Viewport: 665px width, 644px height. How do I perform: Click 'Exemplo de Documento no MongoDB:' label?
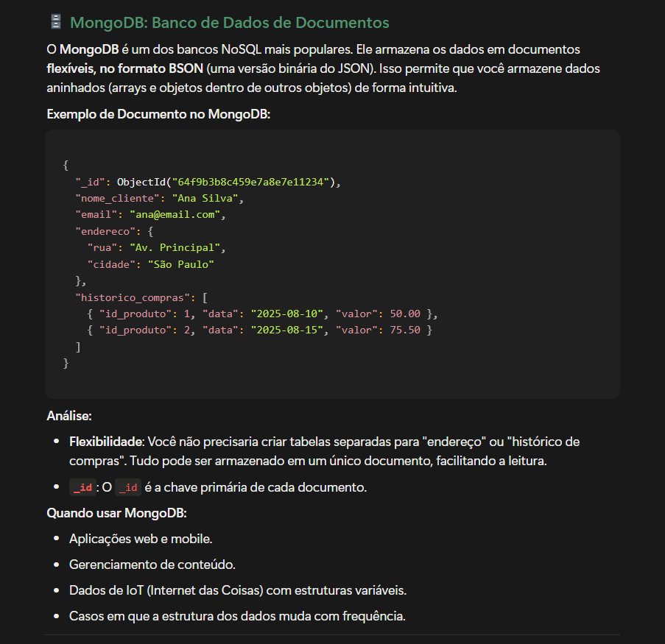pos(158,114)
